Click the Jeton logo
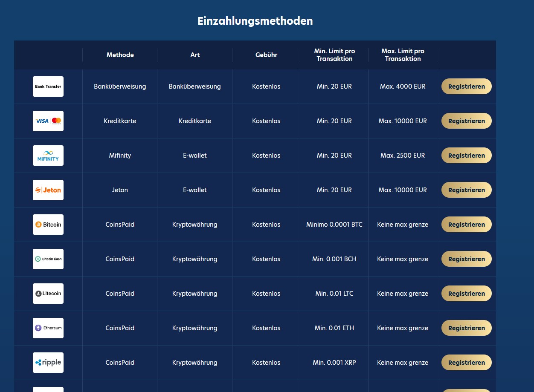This screenshot has width=534, height=392. point(48,190)
